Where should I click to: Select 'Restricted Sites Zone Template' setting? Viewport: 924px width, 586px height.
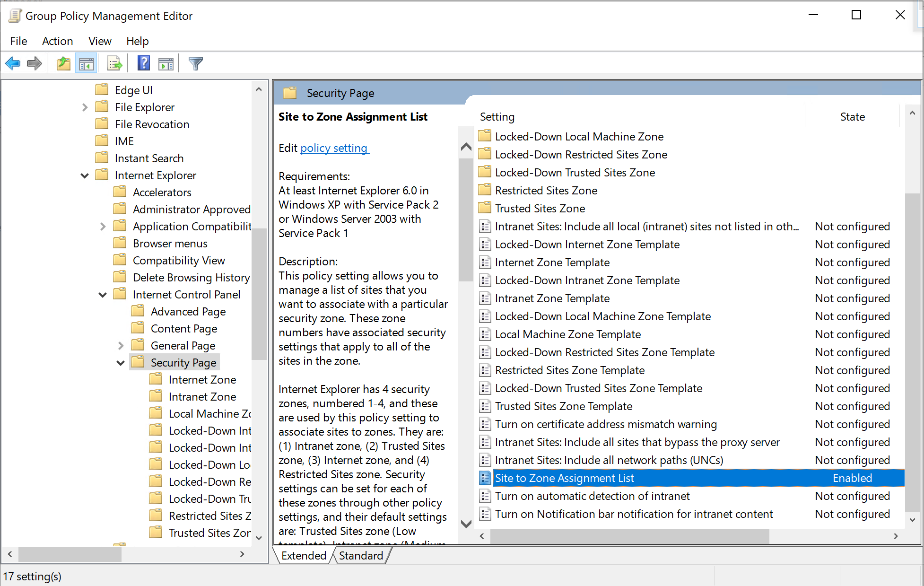[570, 370]
